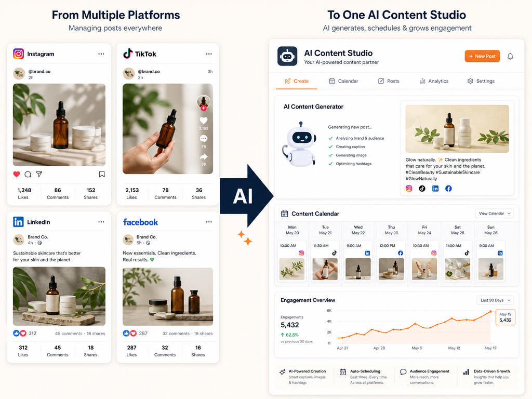Follow the creator via TikTok avatar plus
Viewport: 532px width, 399px height.
(204, 108)
